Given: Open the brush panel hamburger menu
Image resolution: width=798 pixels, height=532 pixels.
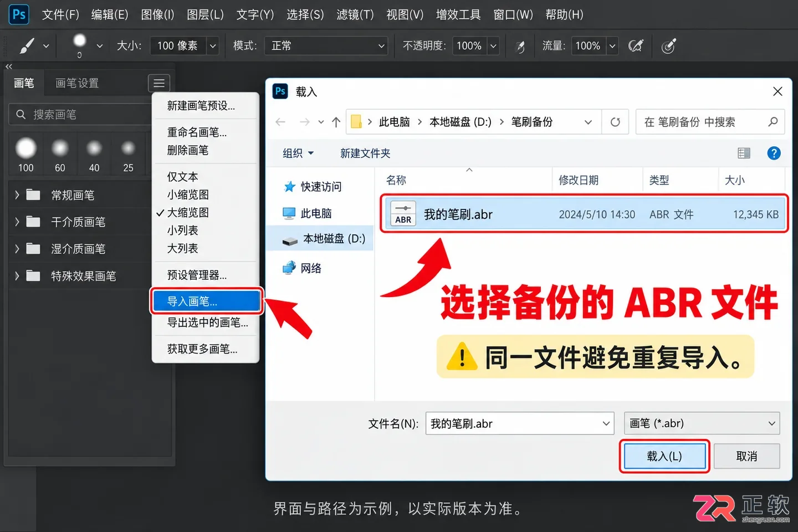Looking at the screenshot, I should [x=159, y=83].
